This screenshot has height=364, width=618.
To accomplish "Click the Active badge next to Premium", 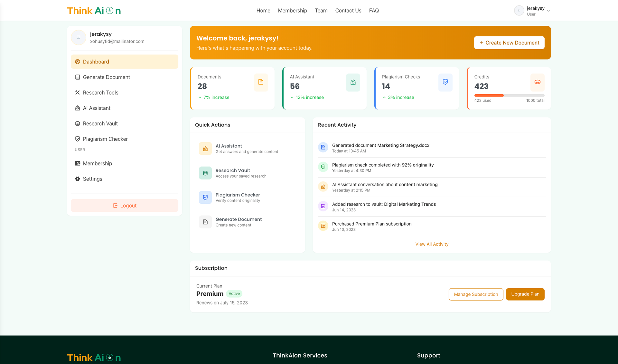I will click(x=234, y=294).
